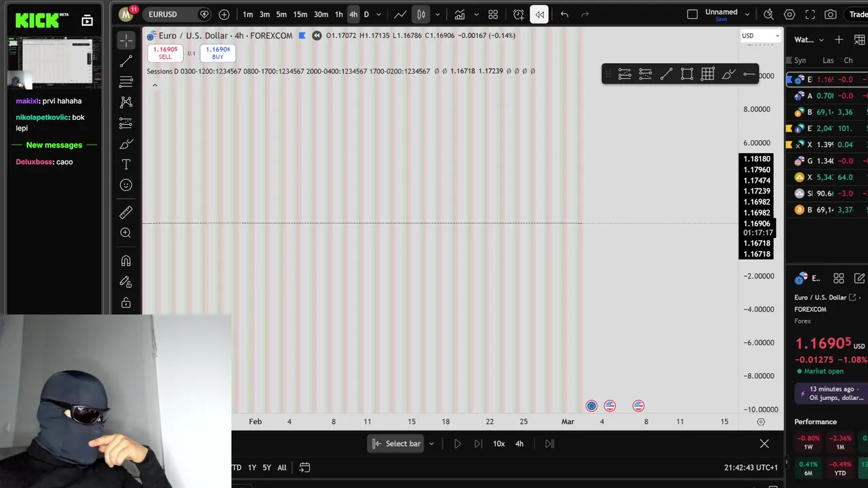The image size is (868, 488).
Task: Open quick search in top toolbar
Action: pyautogui.click(x=768, y=14)
